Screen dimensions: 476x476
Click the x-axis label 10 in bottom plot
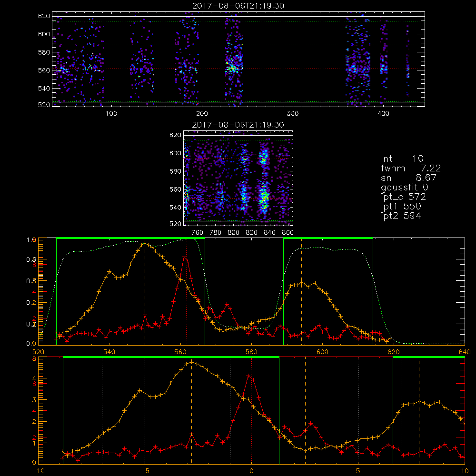(465, 471)
